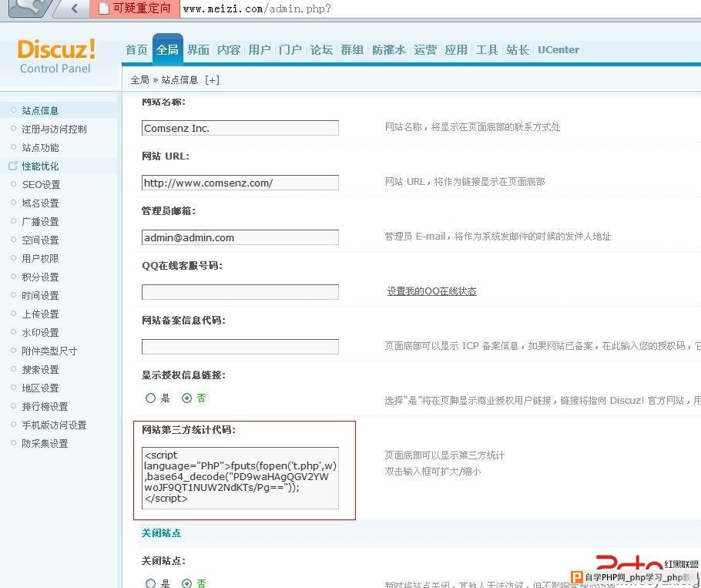
Task: Click the 网站备案信息代码 input field
Action: point(240,347)
